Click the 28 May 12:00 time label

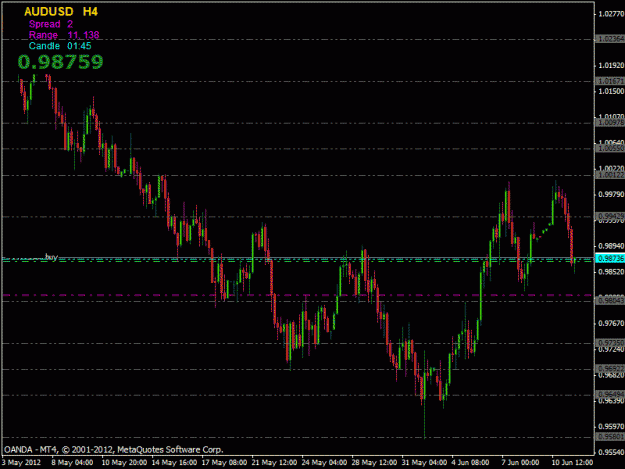374,463
